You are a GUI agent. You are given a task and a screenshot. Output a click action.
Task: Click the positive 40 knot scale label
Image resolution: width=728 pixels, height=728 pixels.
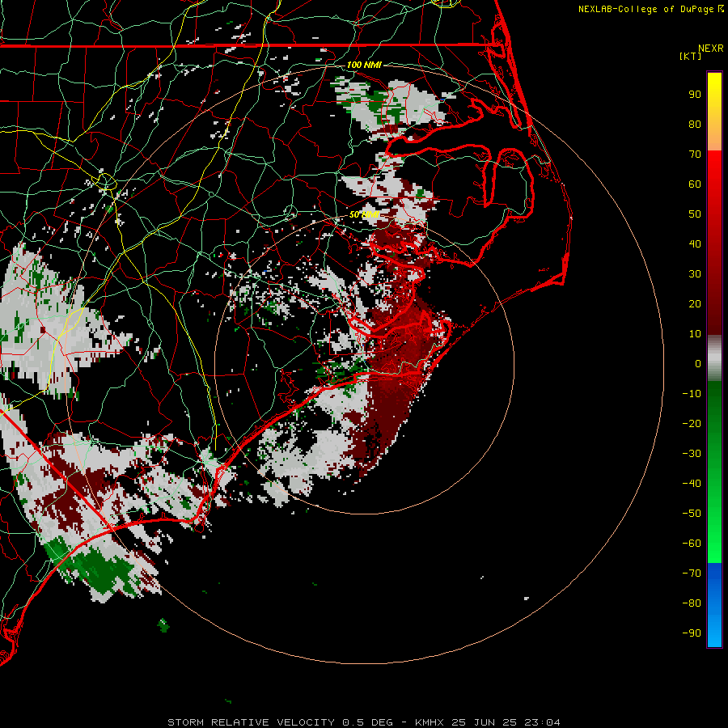(695, 244)
